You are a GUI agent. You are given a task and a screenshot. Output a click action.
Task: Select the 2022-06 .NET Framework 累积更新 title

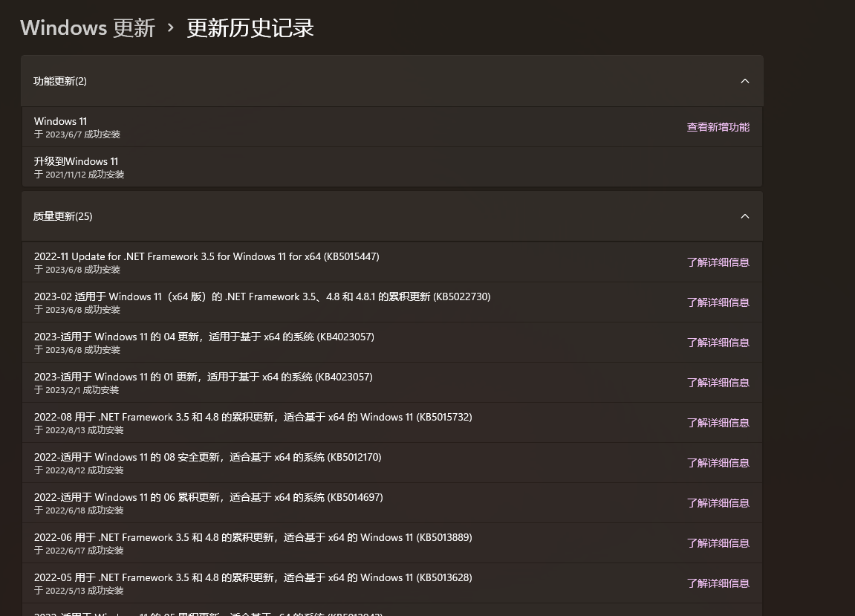point(253,537)
